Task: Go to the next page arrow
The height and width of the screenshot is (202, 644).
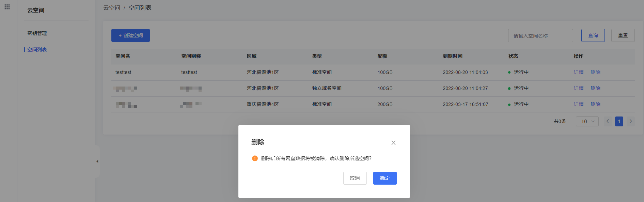Action: click(631, 121)
